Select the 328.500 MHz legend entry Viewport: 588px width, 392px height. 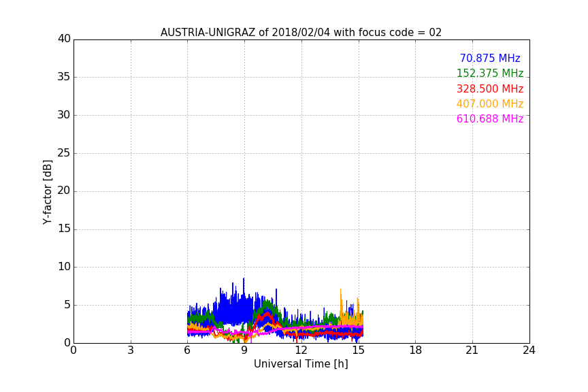(490, 89)
